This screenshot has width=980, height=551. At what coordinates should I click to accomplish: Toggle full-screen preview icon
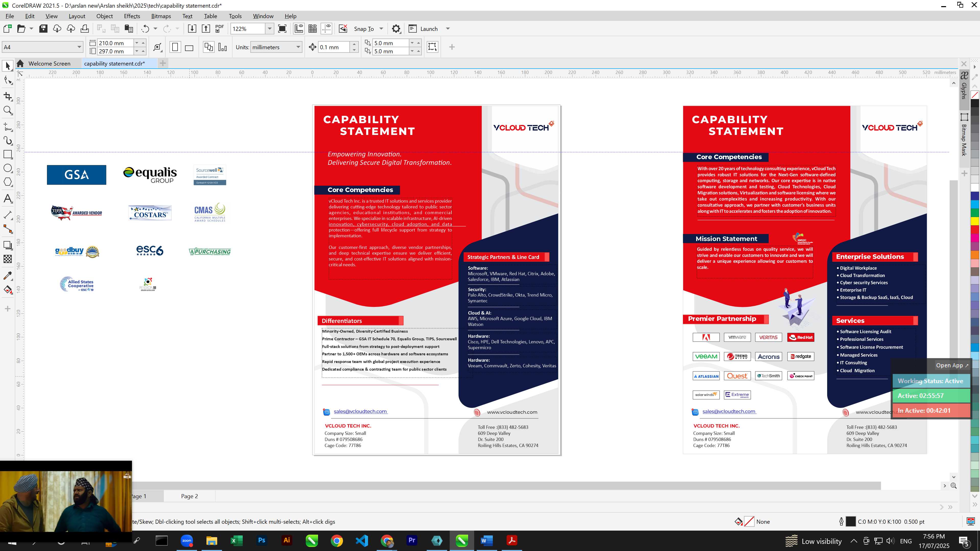tap(282, 29)
